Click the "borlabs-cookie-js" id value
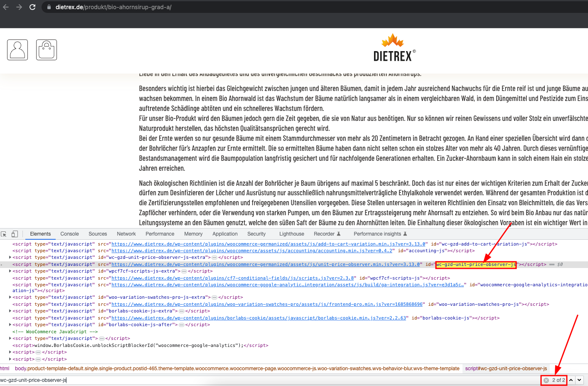 click(x=446, y=318)
